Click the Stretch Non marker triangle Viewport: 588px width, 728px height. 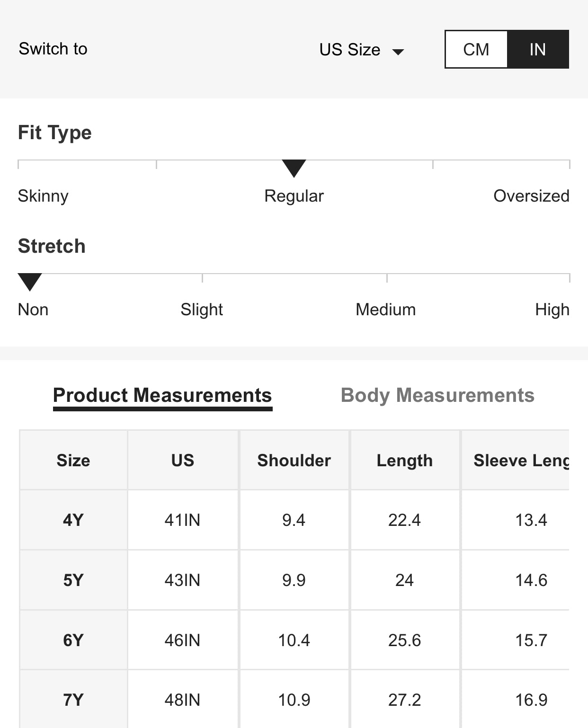pyautogui.click(x=30, y=282)
